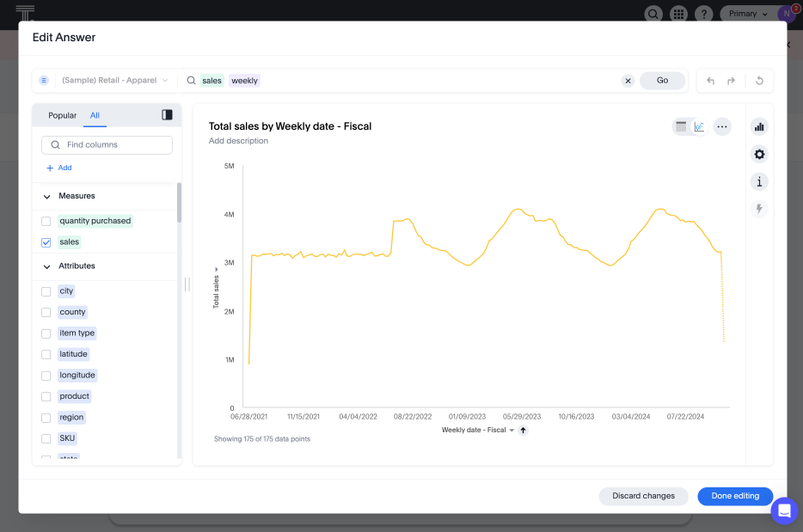The height and width of the screenshot is (532, 803).
Task: Collapse the Measures section
Action: pyautogui.click(x=47, y=197)
